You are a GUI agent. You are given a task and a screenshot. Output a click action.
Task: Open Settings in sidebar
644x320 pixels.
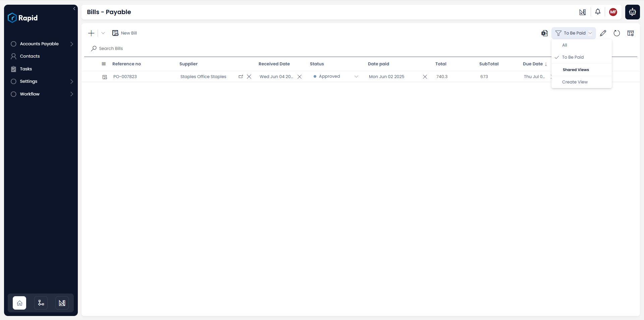click(29, 81)
